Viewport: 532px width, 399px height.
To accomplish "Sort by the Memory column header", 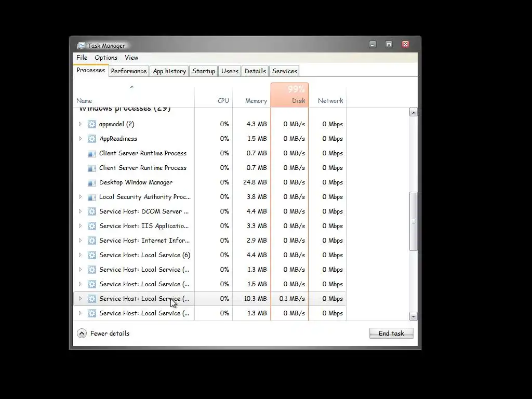I will pos(251,95).
